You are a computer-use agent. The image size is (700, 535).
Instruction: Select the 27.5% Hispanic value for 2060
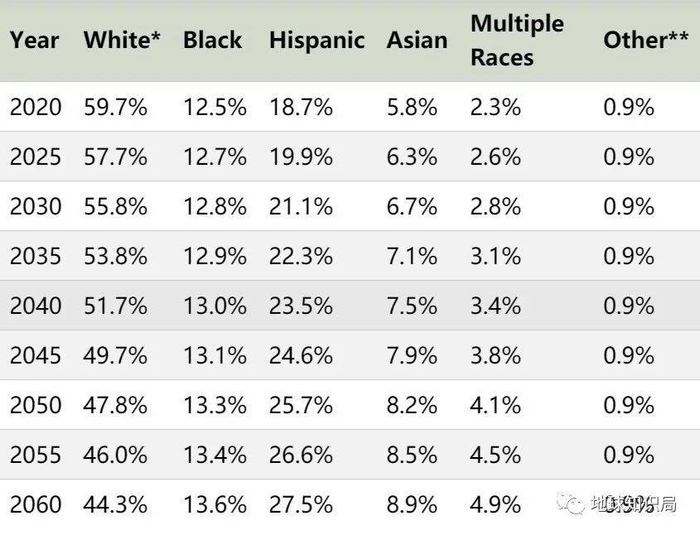point(300,504)
